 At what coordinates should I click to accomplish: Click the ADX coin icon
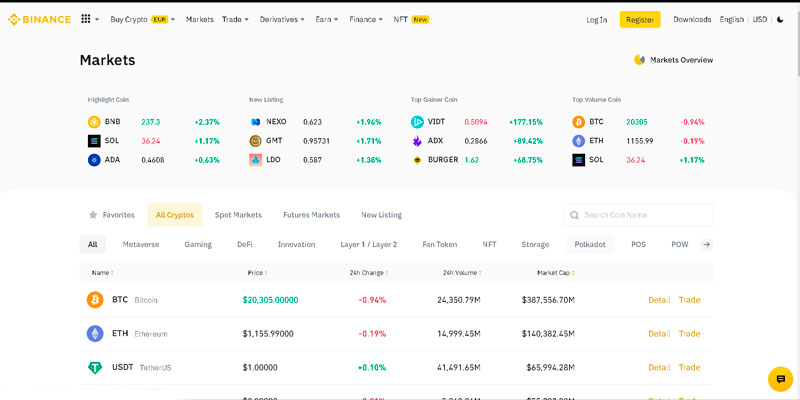417,141
